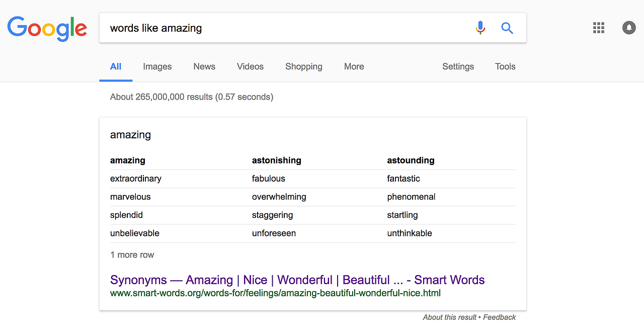Viewport: 644px width, 336px height.
Task: Expand the More menu
Action: (354, 66)
